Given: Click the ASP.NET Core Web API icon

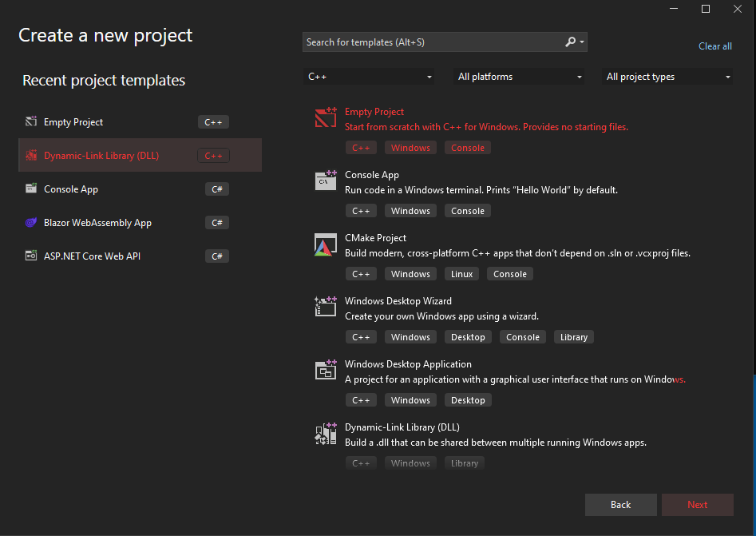Looking at the screenshot, I should (31, 256).
